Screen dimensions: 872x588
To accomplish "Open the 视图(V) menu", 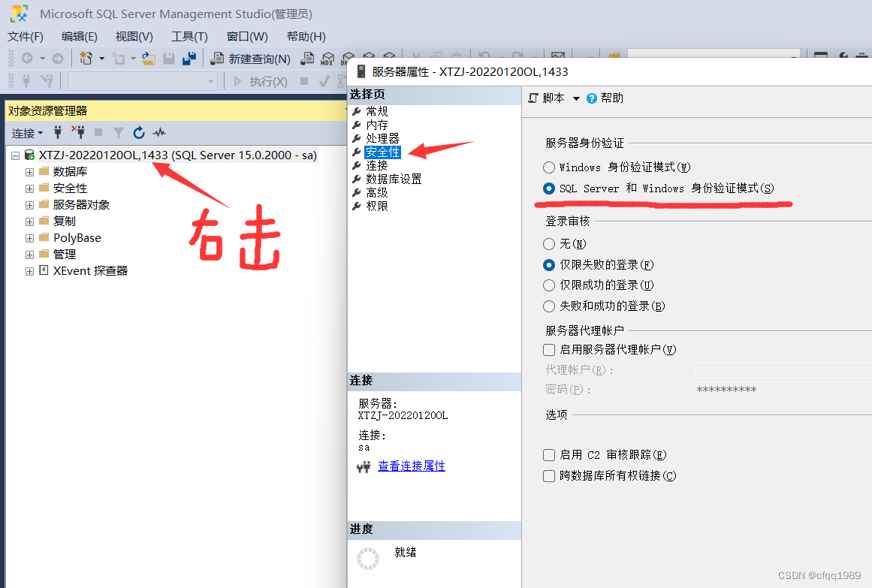I will [x=134, y=37].
